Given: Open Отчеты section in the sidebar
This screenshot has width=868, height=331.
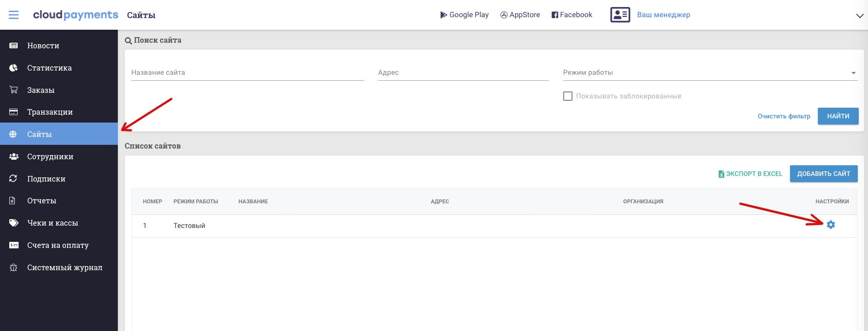Looking at the screenshot, I should (x=42, y=201).
